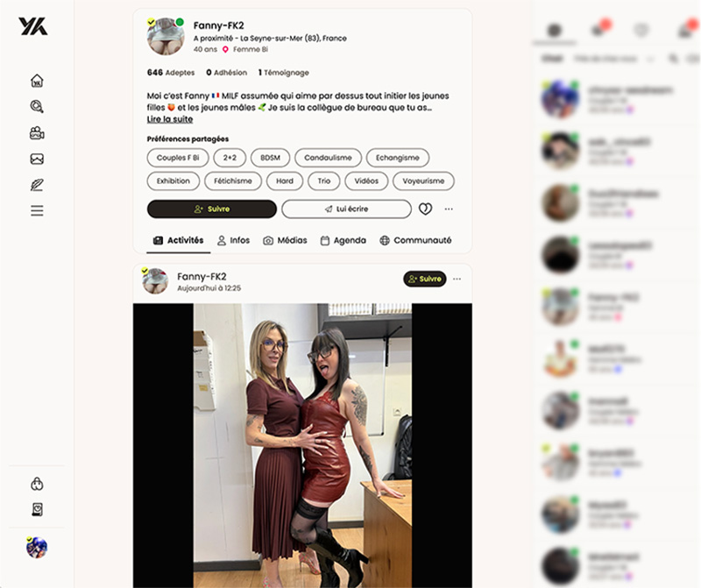Click the small Suivre button on the post header
Viewport: 701px width, 588px height.
425,279
